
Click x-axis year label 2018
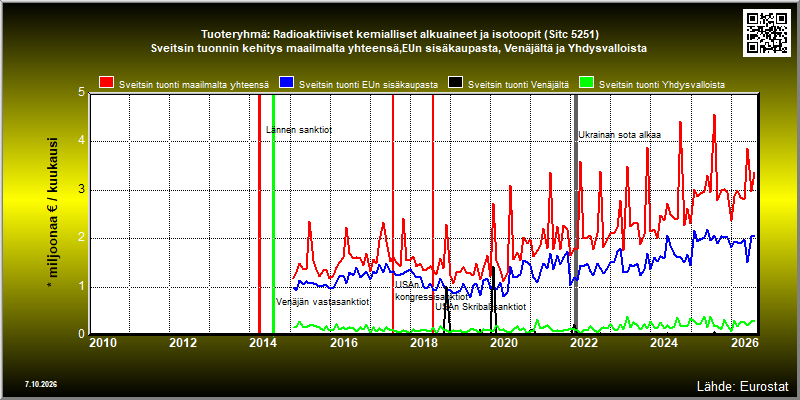423,342
